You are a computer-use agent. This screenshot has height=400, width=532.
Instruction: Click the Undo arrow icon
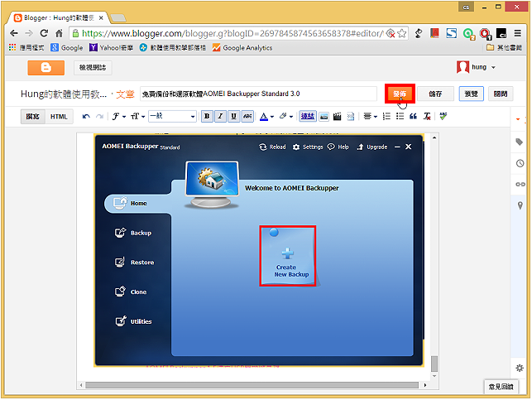[86, 117]
